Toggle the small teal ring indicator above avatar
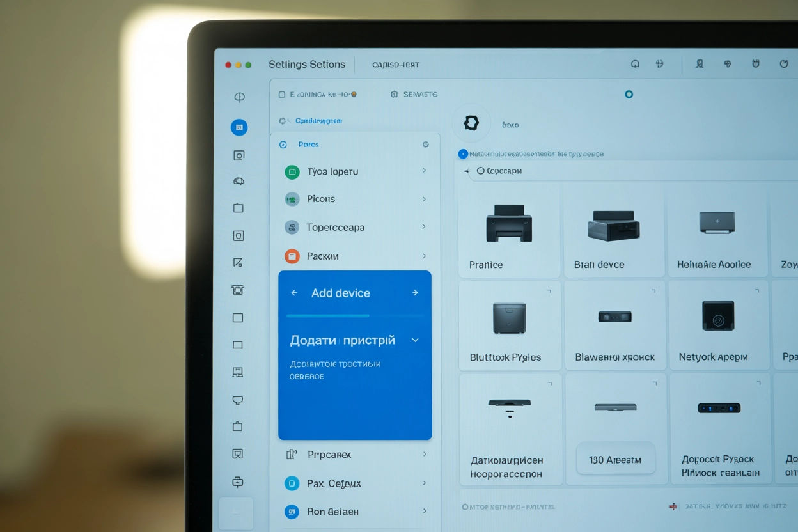Screen dimensions: 798x532 click(629, 94)
